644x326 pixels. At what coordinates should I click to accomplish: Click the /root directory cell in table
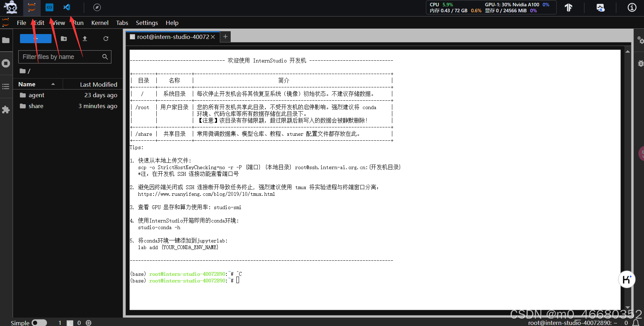click(142, 107)
